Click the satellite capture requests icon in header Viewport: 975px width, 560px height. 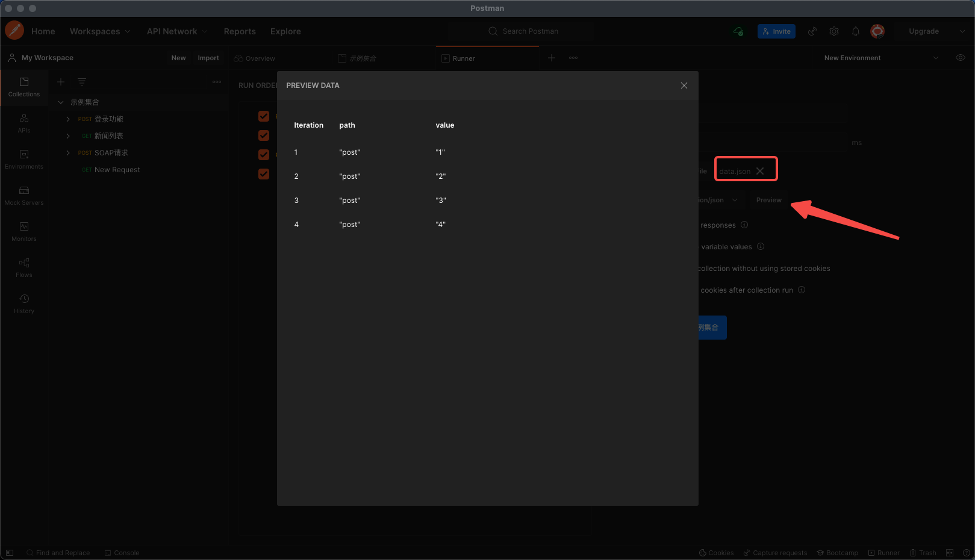tap(812, 31)
